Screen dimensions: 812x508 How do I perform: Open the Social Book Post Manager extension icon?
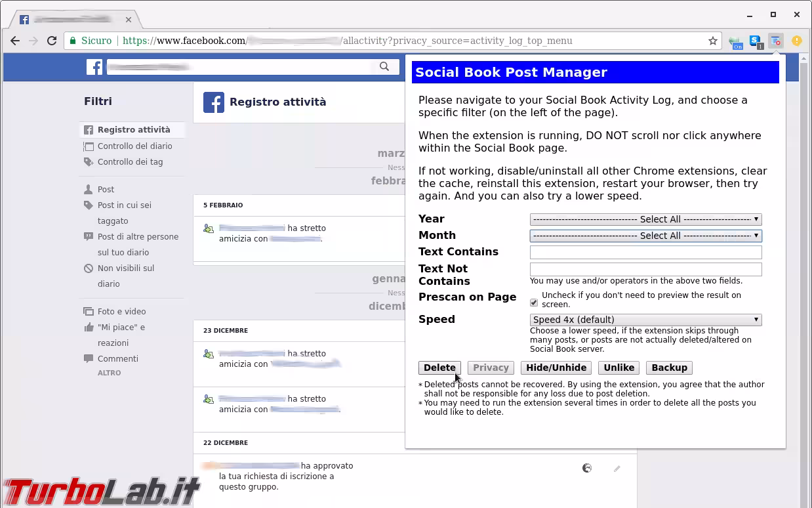point(776,41)
